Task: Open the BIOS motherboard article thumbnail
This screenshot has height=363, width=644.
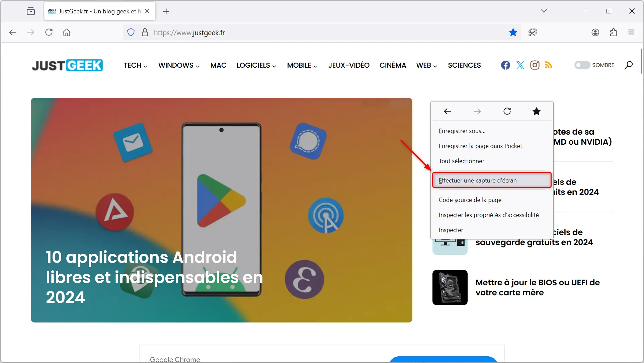Action: [450, 287]
